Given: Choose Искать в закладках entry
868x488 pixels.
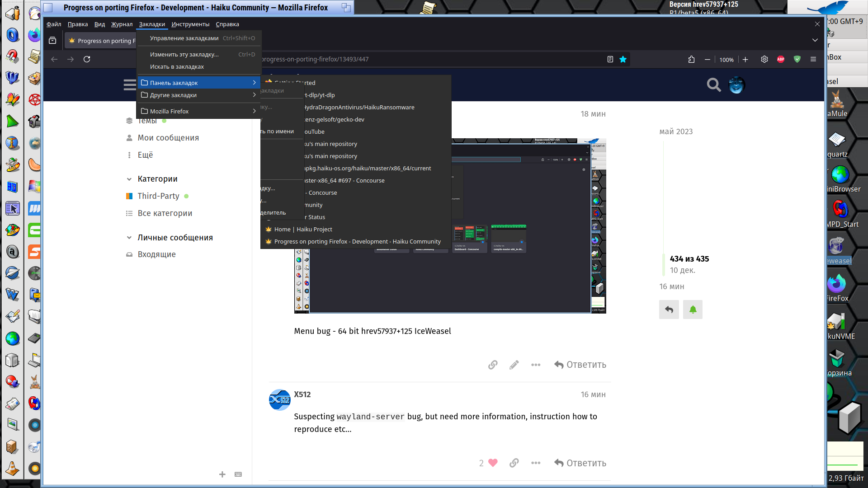Looking at the screenshot, I should pos(198,66).
